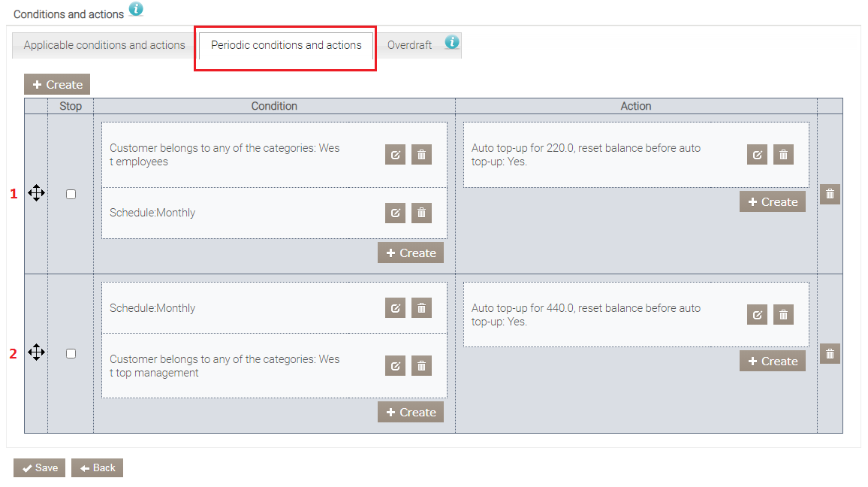The height and width of the screenshot is (487, 868).
Task: Toggle the Stop checkbox for rule 2
Action: click(x=71, y=353)
